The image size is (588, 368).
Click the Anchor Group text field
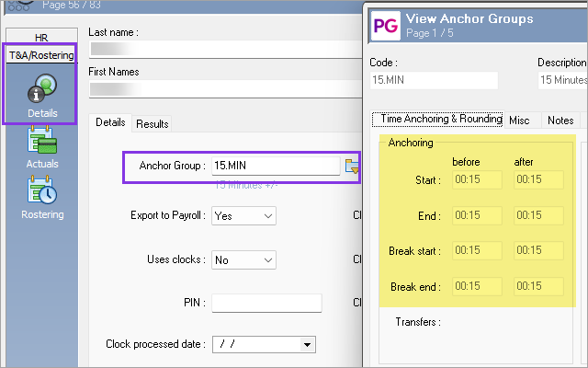276,166
